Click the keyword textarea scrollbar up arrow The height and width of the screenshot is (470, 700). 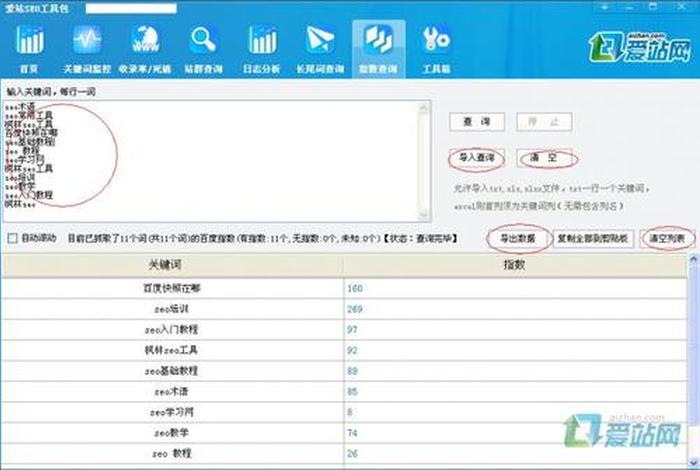pos(424,107)
